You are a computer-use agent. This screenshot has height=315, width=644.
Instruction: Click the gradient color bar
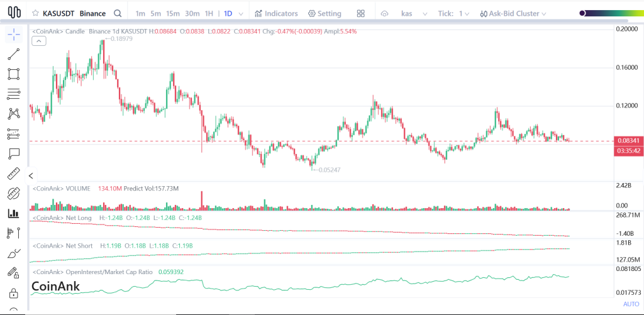pyautogui.click(x=613, y=14)
